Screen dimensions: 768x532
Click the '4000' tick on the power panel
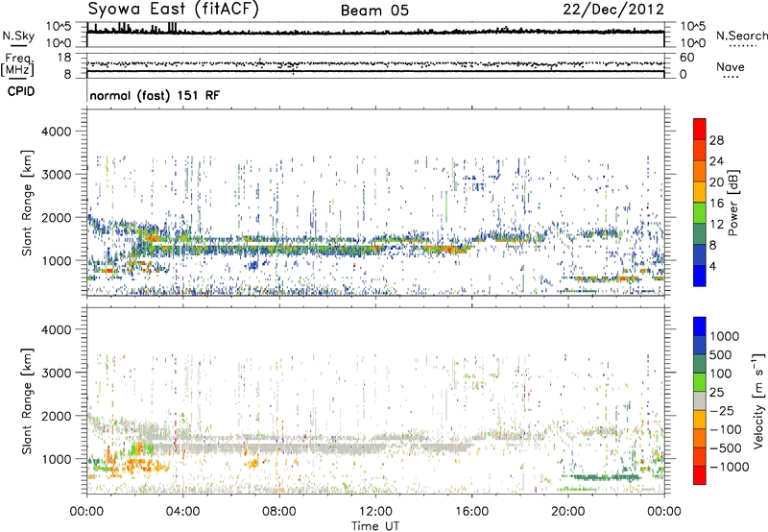point(56,132)
